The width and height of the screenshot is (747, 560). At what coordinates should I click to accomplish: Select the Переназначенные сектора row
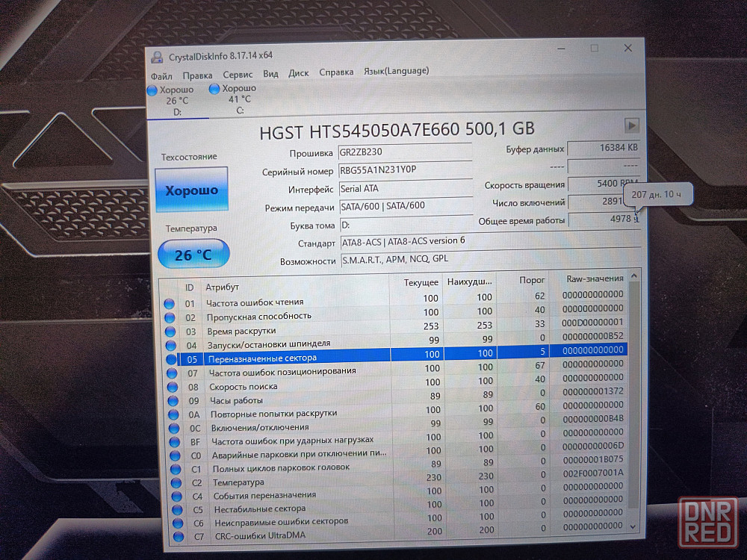396,355
